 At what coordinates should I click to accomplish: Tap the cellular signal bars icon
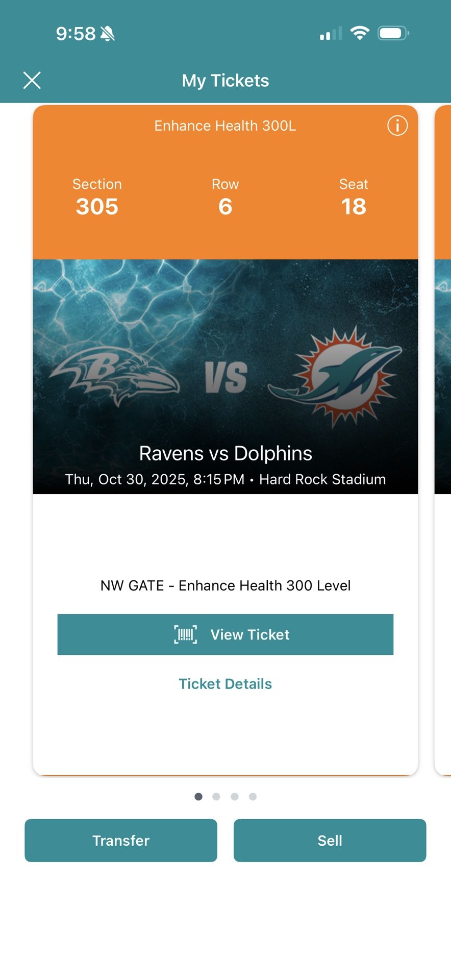tap(331, 34)
